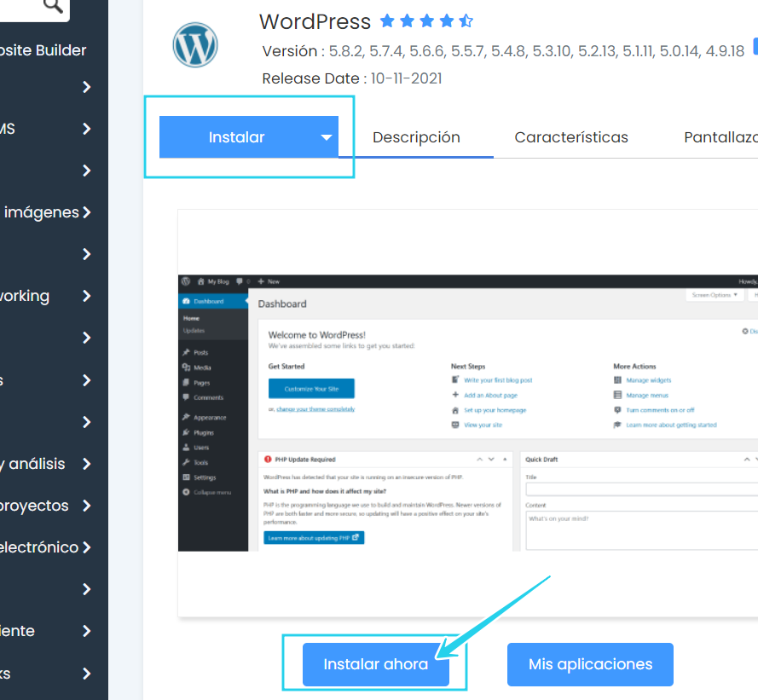Open the Website Builder sidebar item
The width and height of the screenshot is (758, 700).
pyautogui.click(x=43, y=50)
